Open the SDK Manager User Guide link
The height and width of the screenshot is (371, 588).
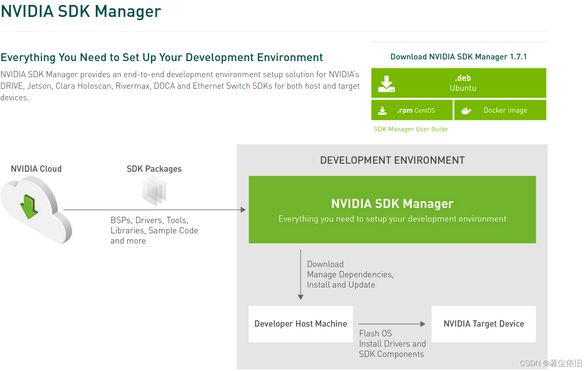click(411, 129)
